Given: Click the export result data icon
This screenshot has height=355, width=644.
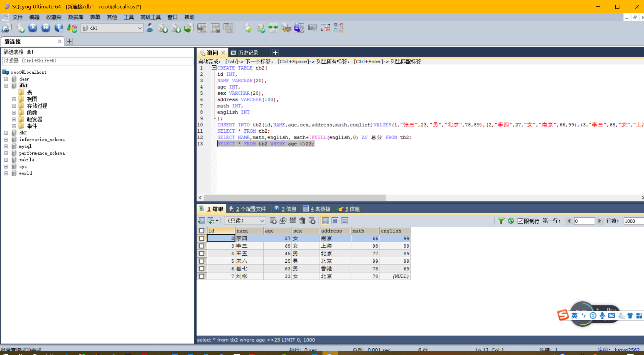Looking at the screenshot, I should (x=201, y=221).
